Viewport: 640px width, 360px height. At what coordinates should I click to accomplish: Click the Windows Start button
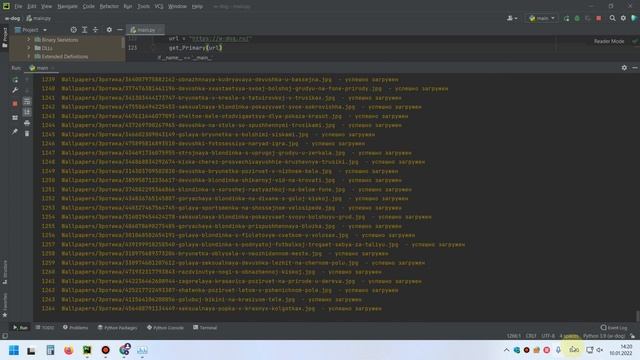(13, 350)
